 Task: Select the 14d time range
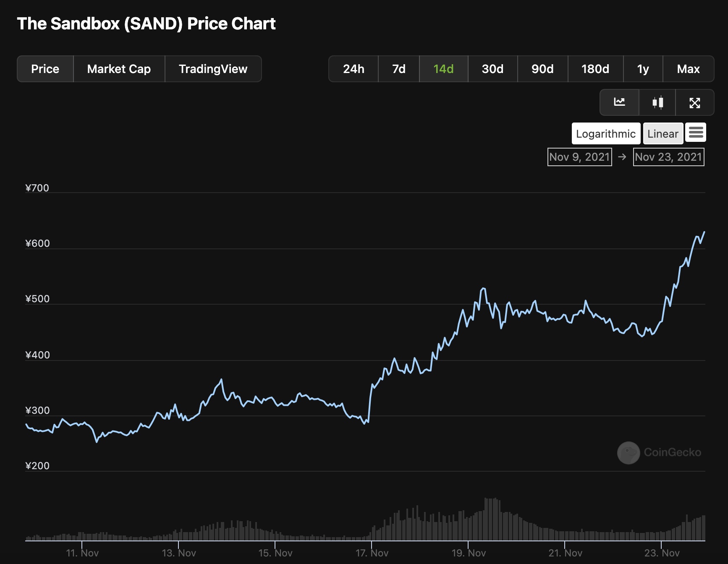click(443, 69)
